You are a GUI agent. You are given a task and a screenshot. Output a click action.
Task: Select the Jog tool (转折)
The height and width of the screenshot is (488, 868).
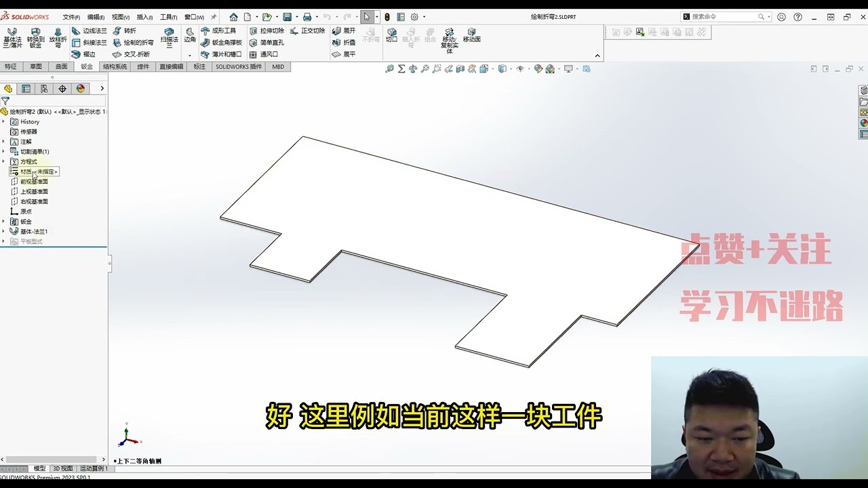click(125, 30)
